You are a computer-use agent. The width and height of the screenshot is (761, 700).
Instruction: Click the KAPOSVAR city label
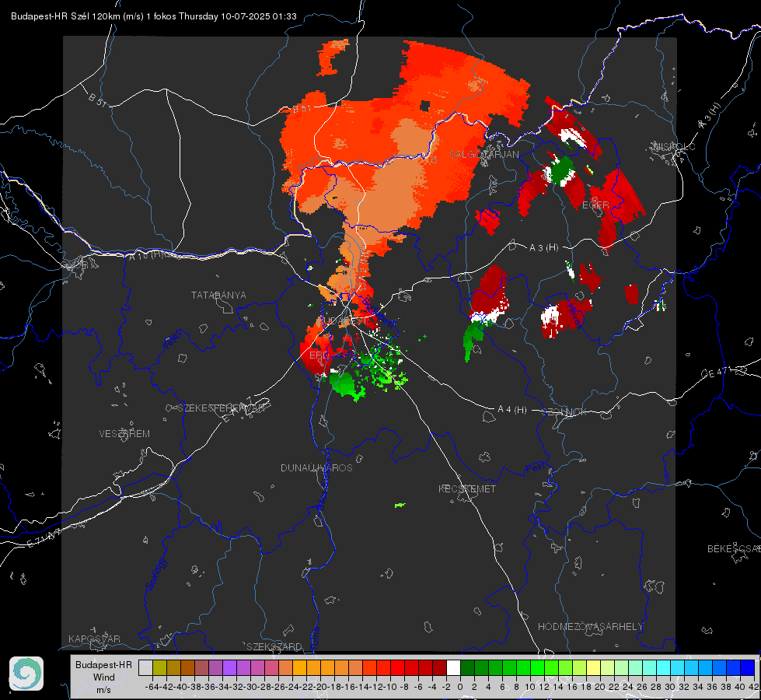pos(94,639)
